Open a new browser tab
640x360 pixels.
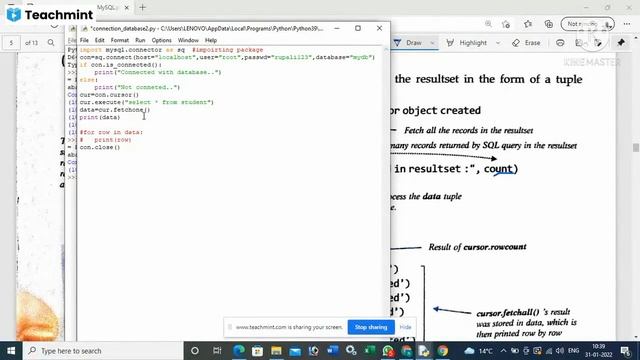(x=142, y=7)
